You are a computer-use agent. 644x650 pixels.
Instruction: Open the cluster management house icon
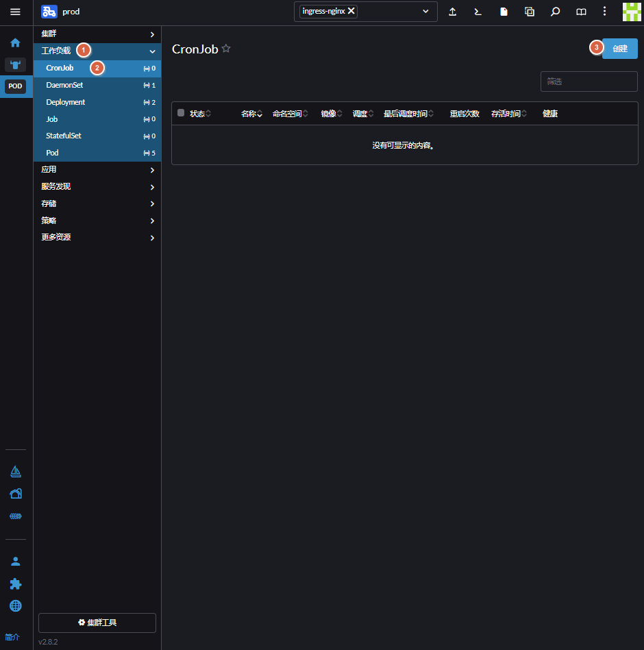pyautogui.click(x=15, y=494)
